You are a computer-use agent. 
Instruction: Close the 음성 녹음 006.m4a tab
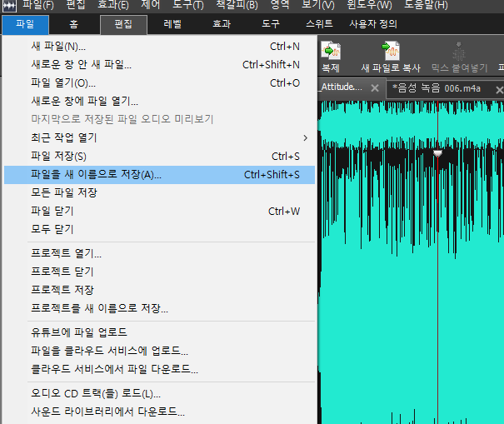pos(500,90)
